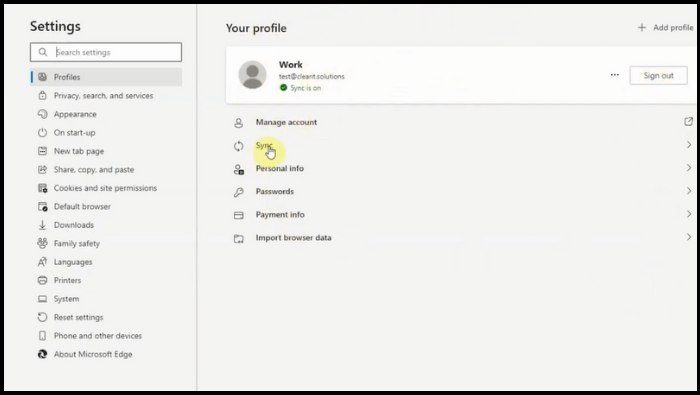Image resolution: width=700 pixels, height=395 pixels.
Task: Click the external link icon for Manage account
Action: tap(688, 121)
